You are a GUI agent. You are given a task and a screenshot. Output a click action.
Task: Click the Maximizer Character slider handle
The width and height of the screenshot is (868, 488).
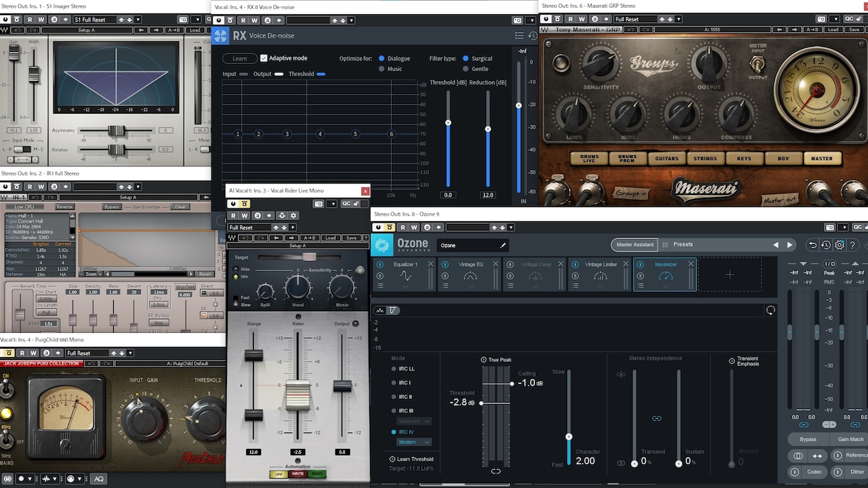568,437
